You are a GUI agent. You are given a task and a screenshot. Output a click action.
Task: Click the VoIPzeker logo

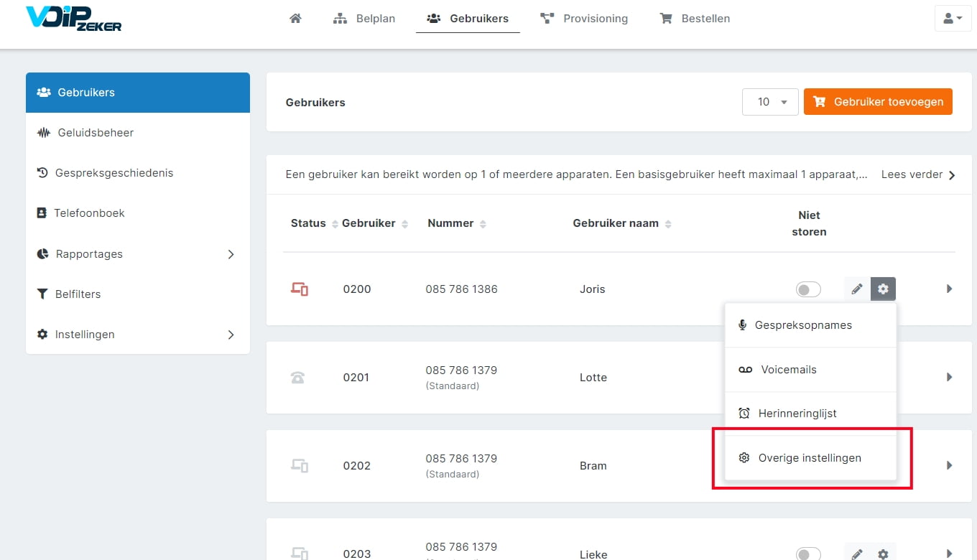(x=73, y=19)
